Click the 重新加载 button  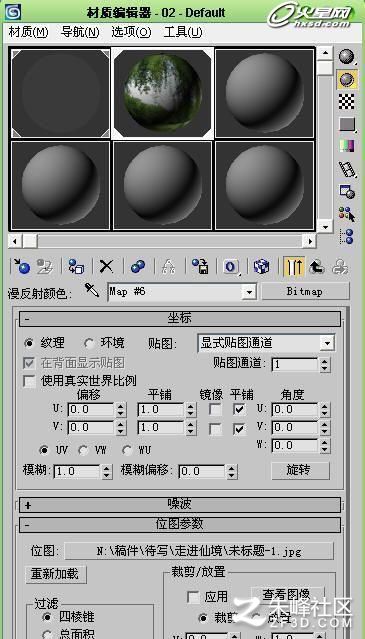(x=57, y=574)
